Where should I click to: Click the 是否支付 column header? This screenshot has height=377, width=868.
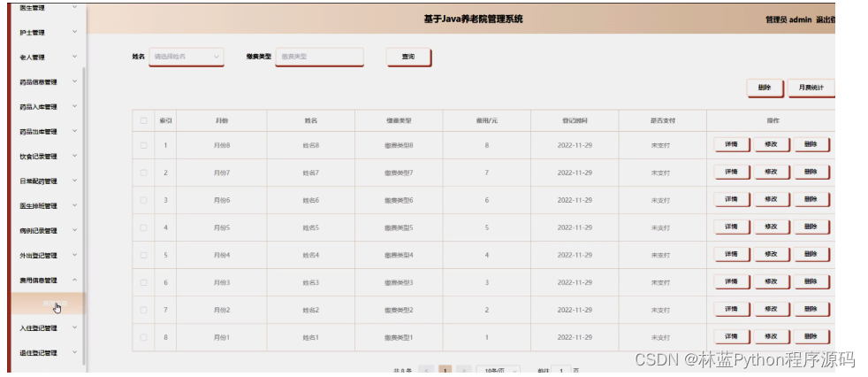pos(663,120)
